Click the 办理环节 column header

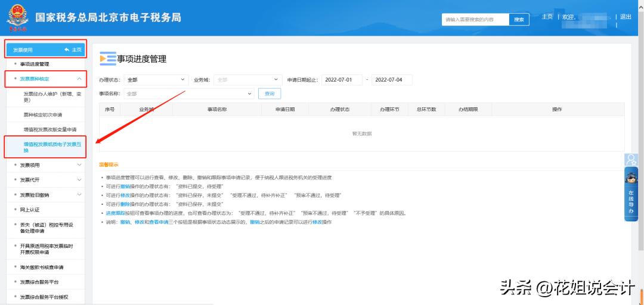389,109
